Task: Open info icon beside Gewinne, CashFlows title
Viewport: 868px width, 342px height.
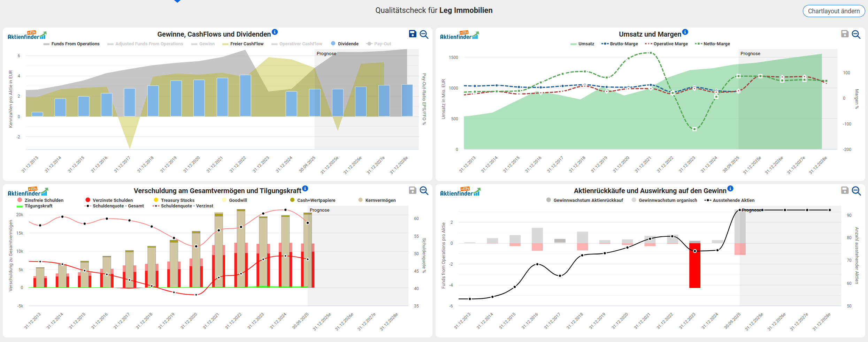Action: [275, 32]
